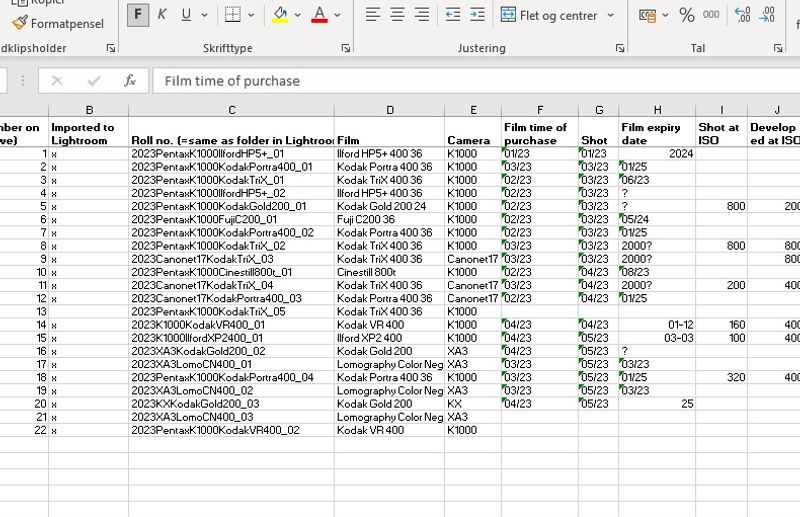Select film cell 'Ilford XP2 400'
Screen dimensions: 800x517
(x=390, y=338)
